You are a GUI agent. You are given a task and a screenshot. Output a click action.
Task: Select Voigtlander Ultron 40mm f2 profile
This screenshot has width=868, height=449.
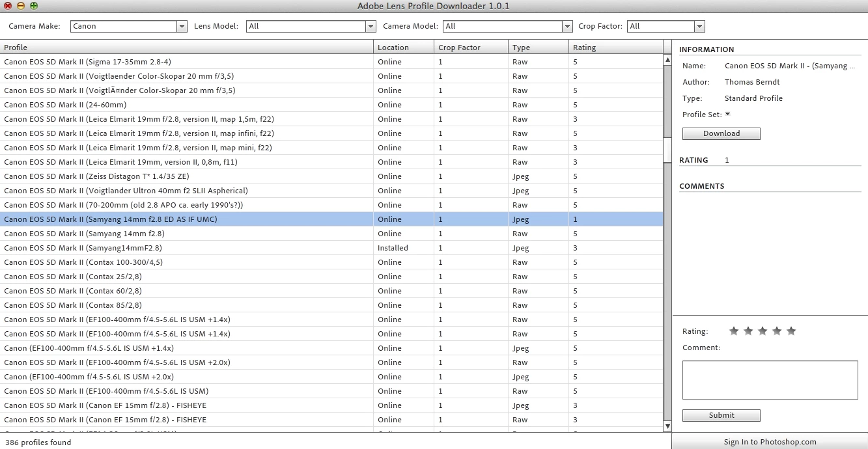(331, 191)
